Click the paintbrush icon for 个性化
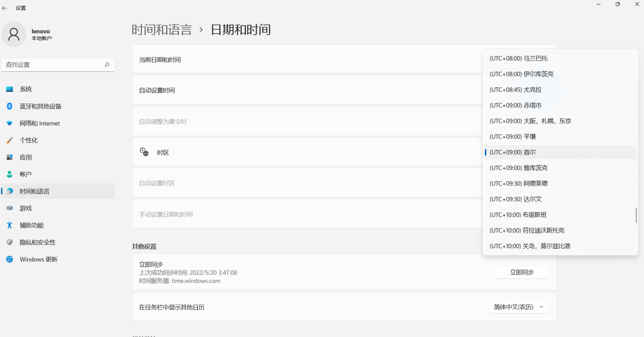The height and width of the screenshot is (337, 644). 10,140
